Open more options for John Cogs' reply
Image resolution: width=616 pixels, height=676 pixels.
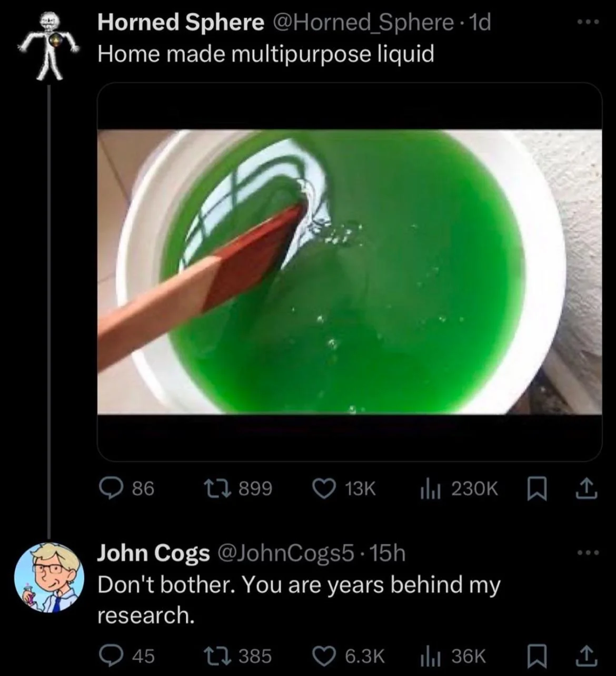click(x=588, y=554)
